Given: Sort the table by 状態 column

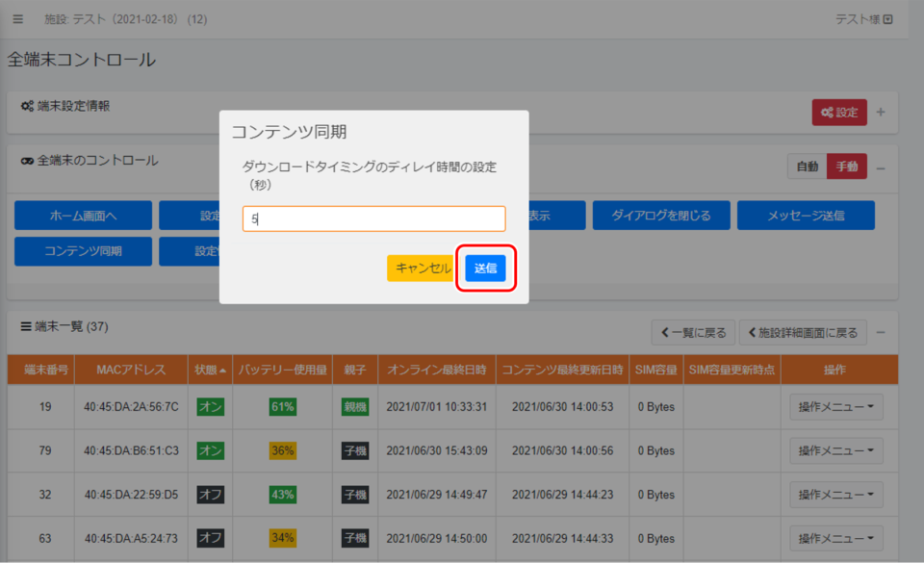Looking at the screenshot, I should 210,370.
